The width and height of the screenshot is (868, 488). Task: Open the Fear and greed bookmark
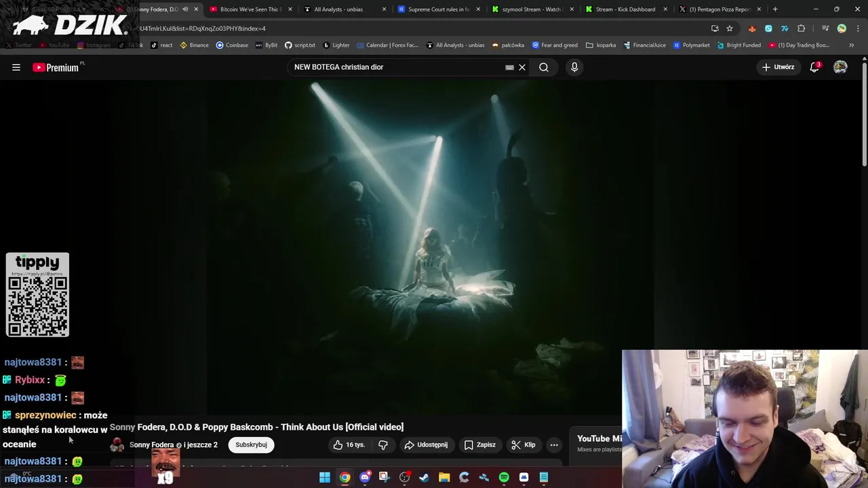point(555,45)
